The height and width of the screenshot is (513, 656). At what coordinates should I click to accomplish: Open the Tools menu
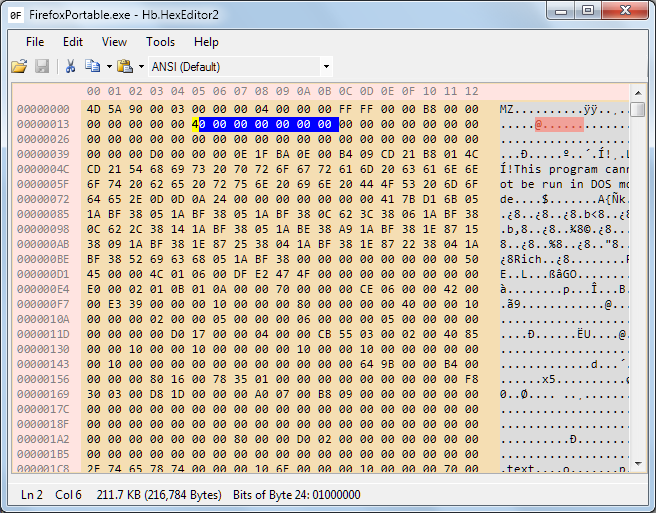(160, 42)
